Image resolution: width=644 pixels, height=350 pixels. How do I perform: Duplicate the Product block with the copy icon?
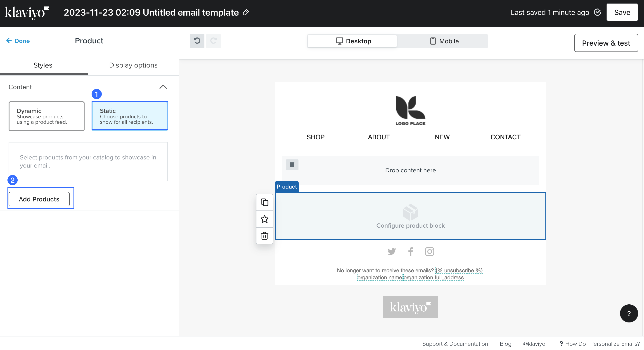264,202
